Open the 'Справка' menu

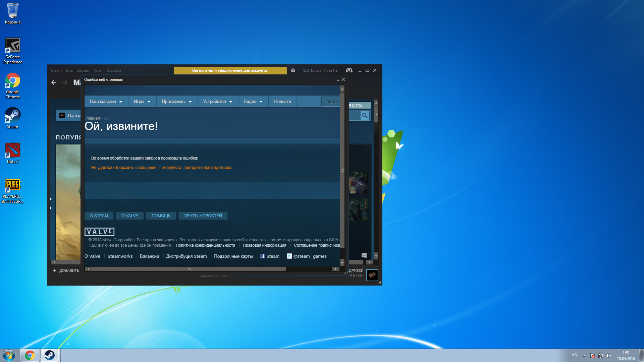(114, 70)
